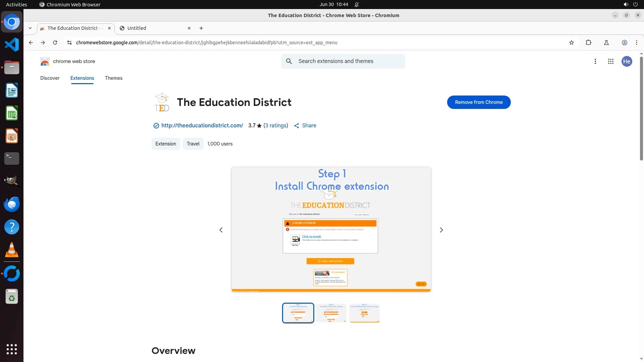Open web store more options menu
Image resolution: width=644 pixels, height=362 pixels.
(595, 61)
